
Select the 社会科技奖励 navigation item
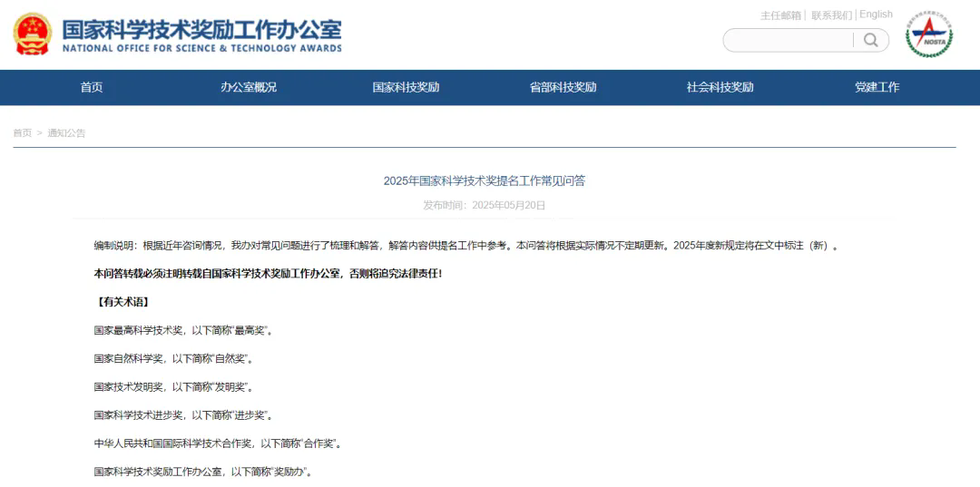point(720,87)
